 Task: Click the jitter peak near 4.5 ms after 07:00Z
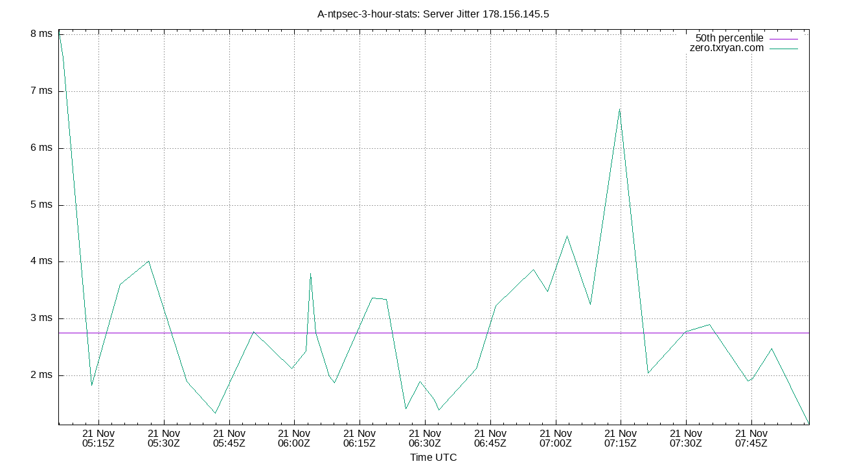[x=567, y=236]
